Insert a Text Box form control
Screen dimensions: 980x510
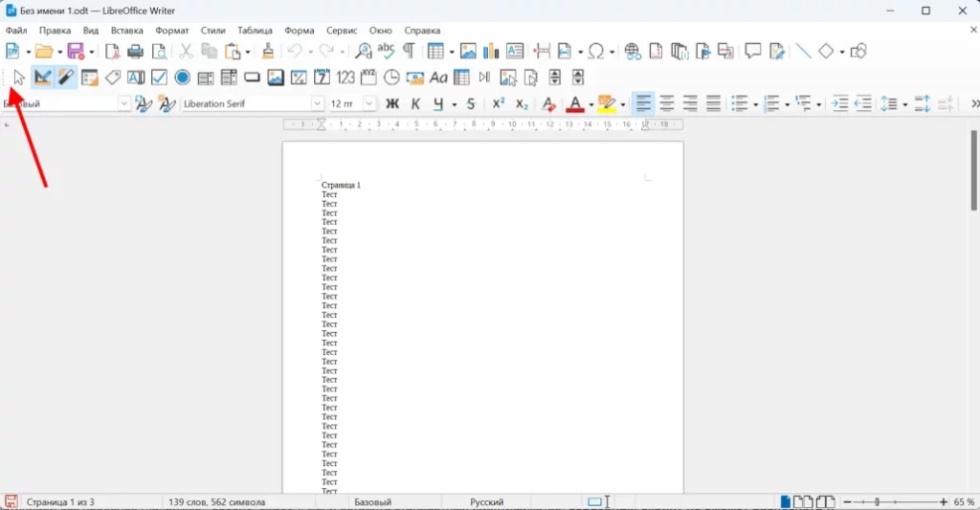pos(136,78)
